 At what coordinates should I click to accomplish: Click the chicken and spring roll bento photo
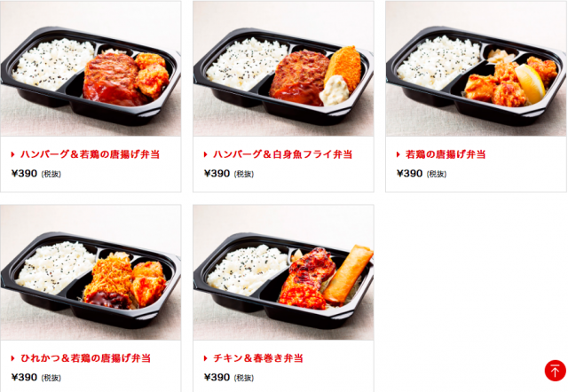[283, 272]
